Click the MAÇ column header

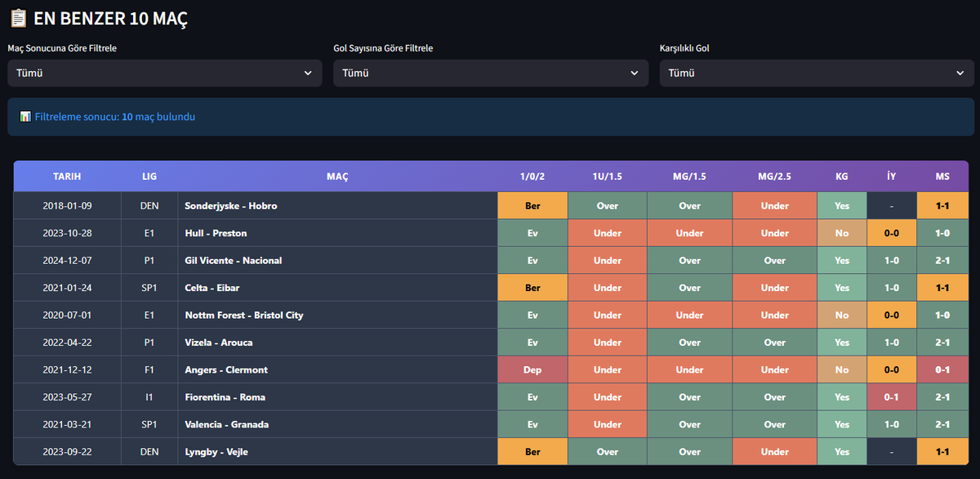pyautogui.click(x=338, y=176)
